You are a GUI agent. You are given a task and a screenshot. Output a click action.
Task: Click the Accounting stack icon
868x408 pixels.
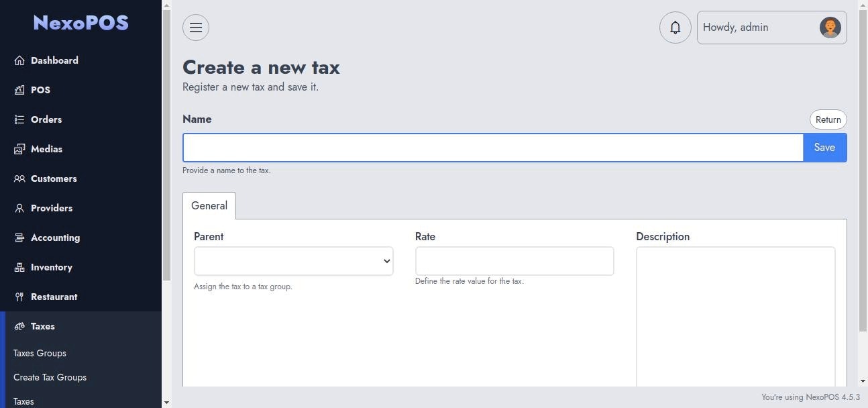click(x=19, y=238)
